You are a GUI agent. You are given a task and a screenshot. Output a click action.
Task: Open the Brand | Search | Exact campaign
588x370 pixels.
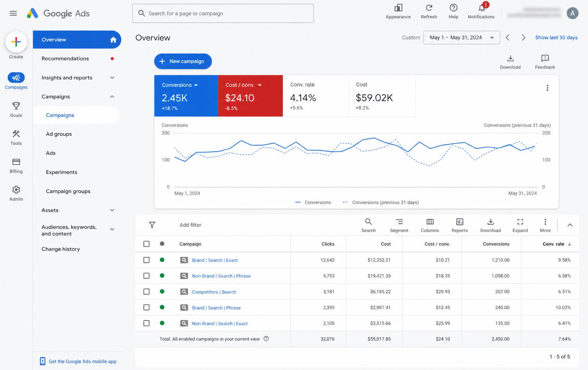pos(215,260)
